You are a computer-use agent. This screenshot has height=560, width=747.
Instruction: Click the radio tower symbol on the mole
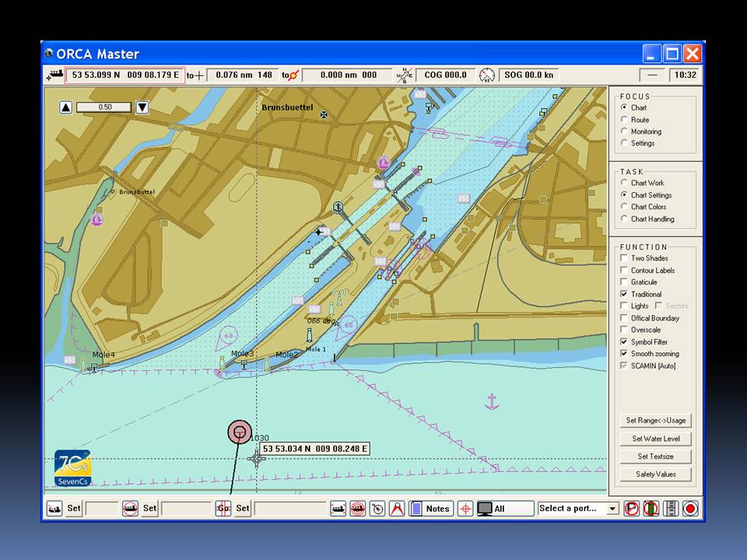pos(340,296)
